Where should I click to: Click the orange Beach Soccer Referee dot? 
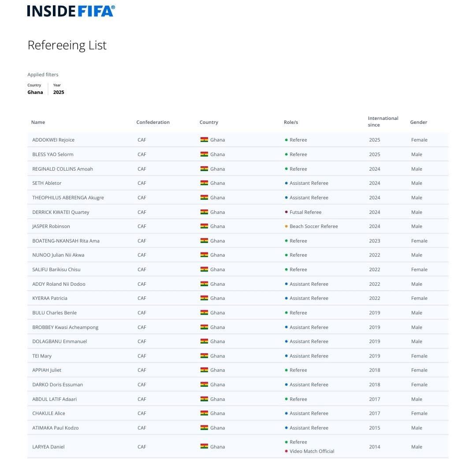pyautogui.click(x=286, y=226)
